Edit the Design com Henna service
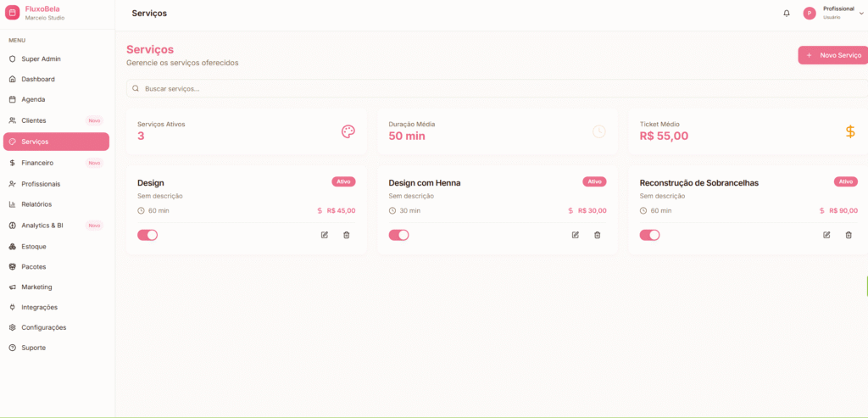This screenshot has height=418, width=868. (x=576, y=235)
